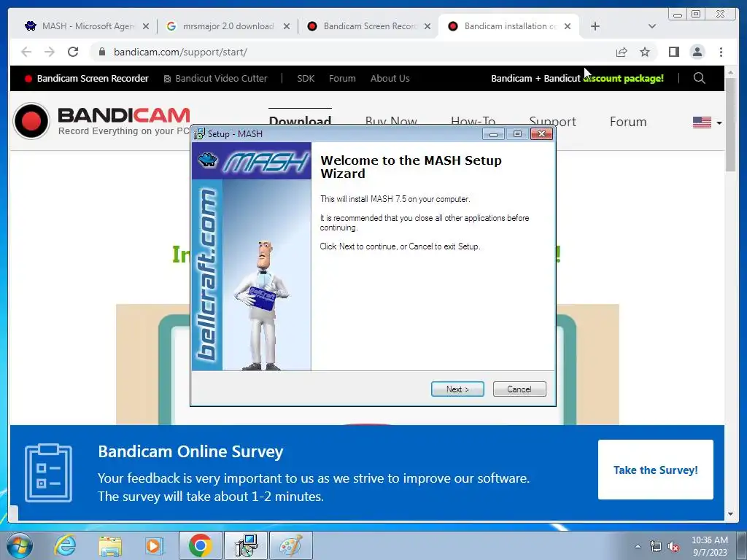Click the Bandicam + Bandicut discount package link
The image size is (747, 560).
click(x=577, y=79)
